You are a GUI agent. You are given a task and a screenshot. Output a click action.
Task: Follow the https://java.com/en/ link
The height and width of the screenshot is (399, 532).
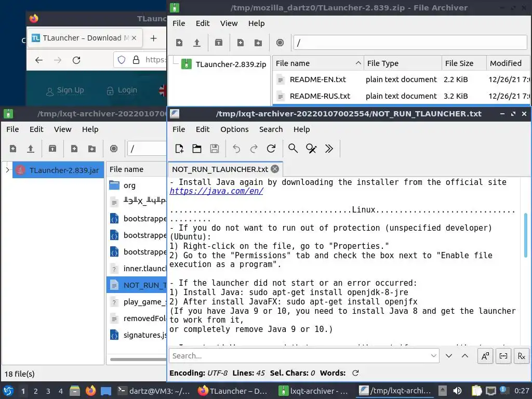(217, 191)
